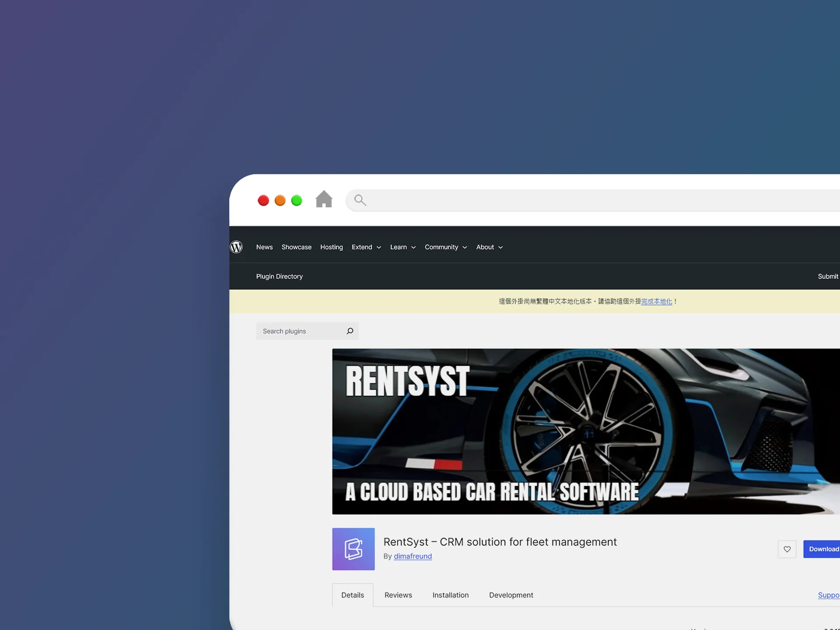Select the Details tab
This screenshot has height=630, width=840.
tap(353, 595)
